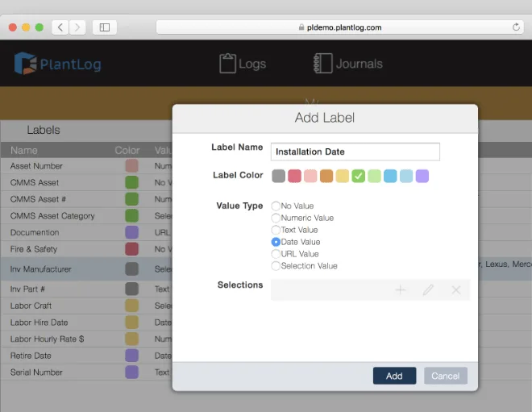Select the Documention label row

(x=86, y=232)
